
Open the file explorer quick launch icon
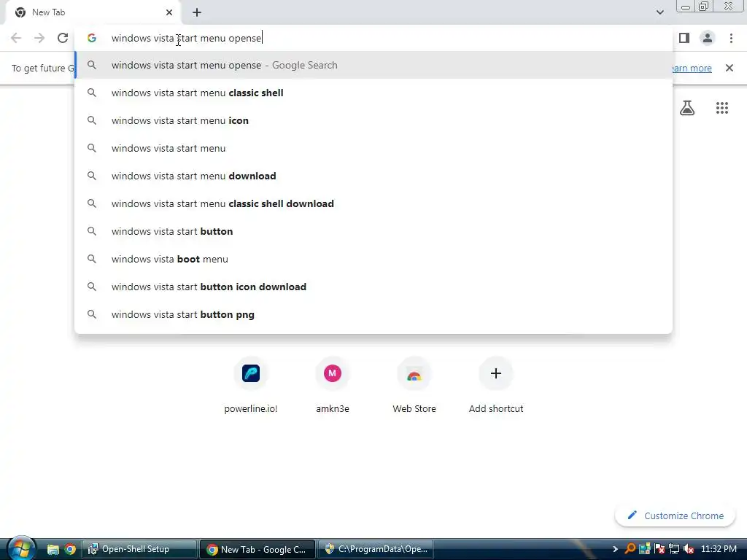point(53,550)
